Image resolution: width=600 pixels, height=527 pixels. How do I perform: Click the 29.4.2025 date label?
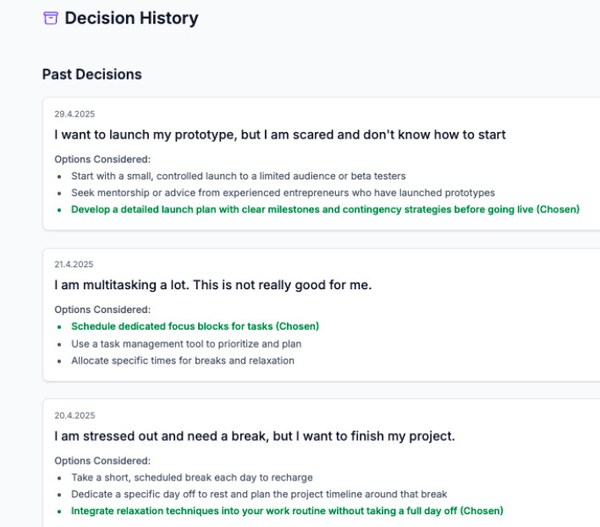(75, 114)
